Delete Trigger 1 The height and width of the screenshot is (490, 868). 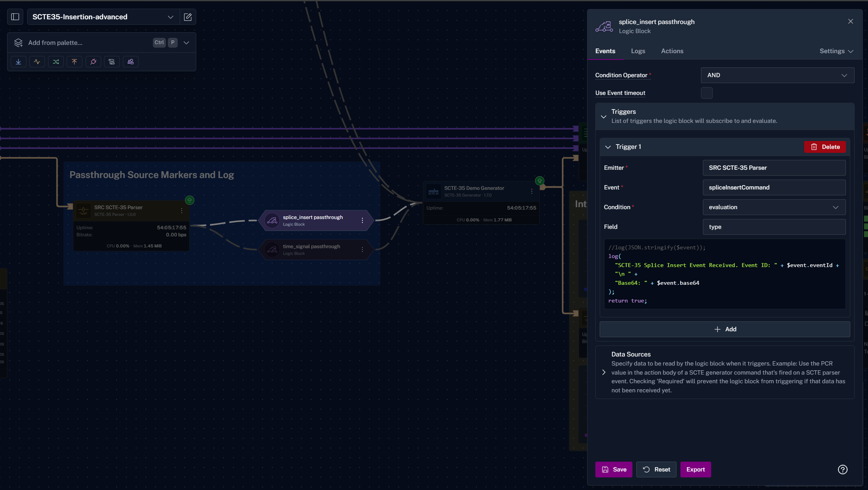(825, 147)
